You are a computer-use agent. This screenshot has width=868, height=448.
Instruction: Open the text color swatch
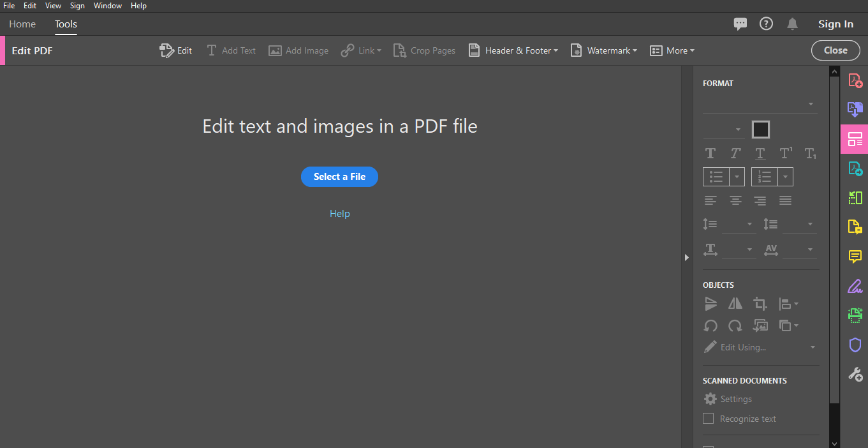point(760,130)
